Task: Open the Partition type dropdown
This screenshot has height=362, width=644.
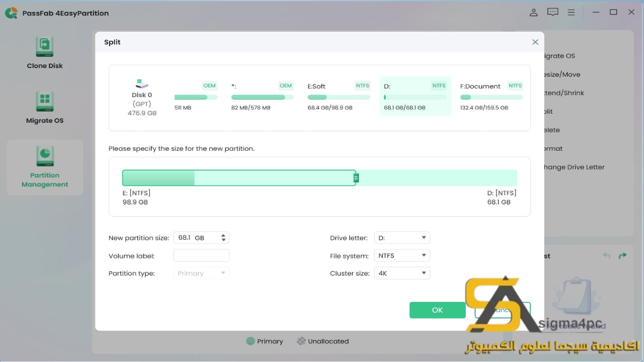Action: (x=201, y=274)
